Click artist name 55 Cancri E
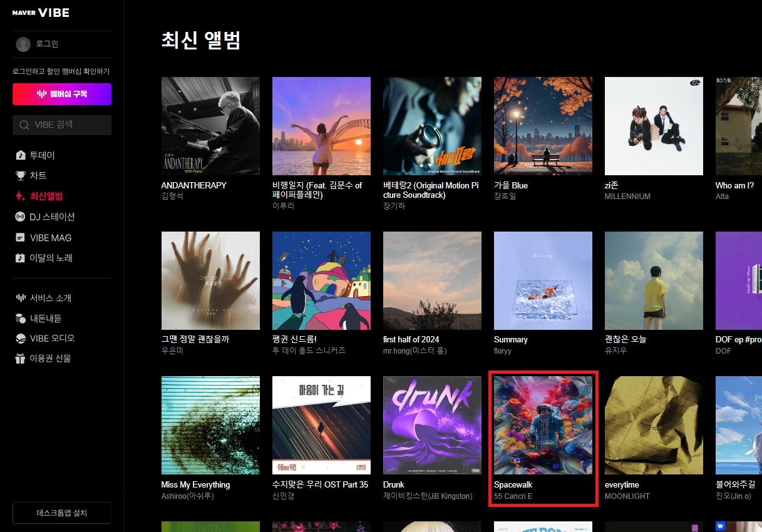 tap(513, 496)
